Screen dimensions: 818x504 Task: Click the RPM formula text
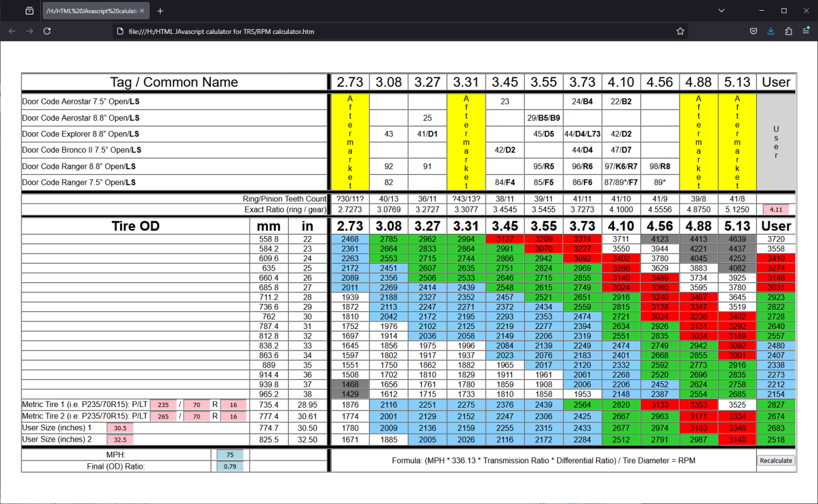click(x=544, y=461)
